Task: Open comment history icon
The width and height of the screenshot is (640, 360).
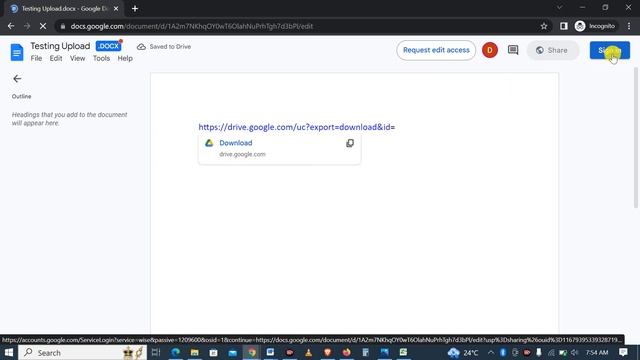Action: (513, 50)
